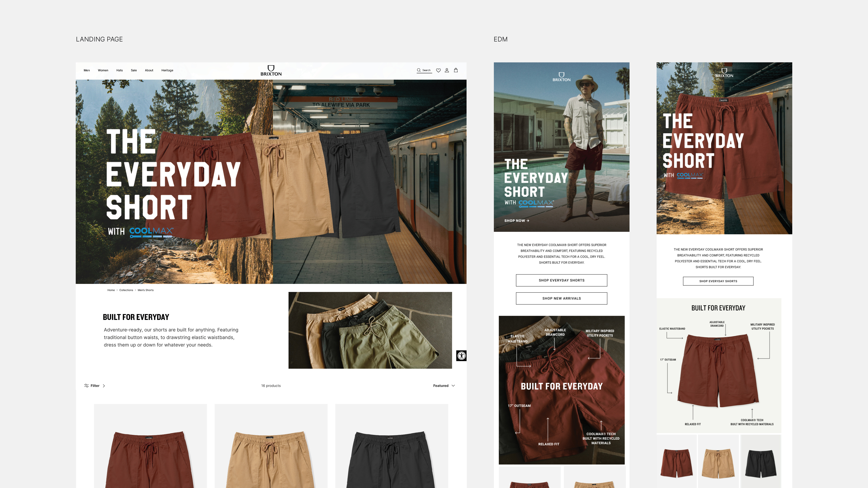Open the tan shorts product card on landing page

(271, 446)
